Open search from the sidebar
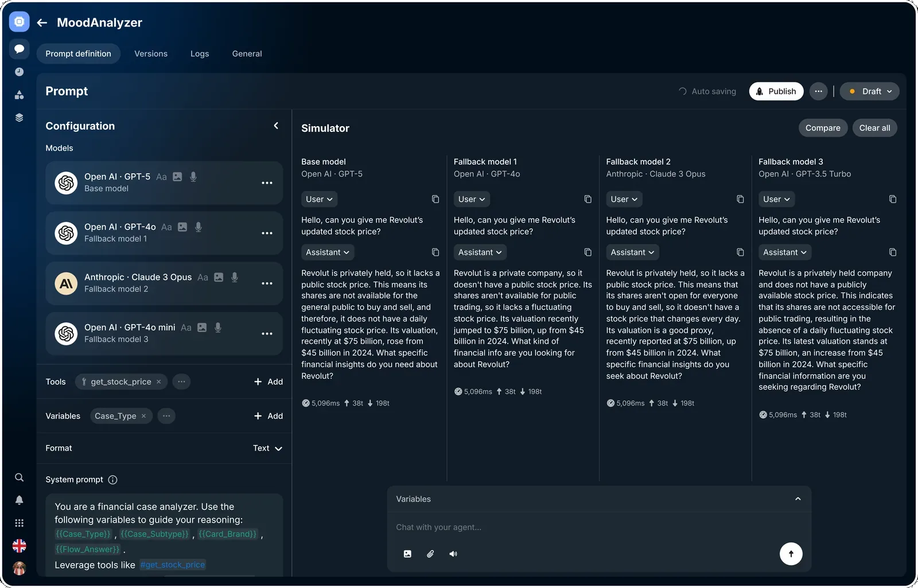This screenshot has height=588, width=918. coord(19,477)
